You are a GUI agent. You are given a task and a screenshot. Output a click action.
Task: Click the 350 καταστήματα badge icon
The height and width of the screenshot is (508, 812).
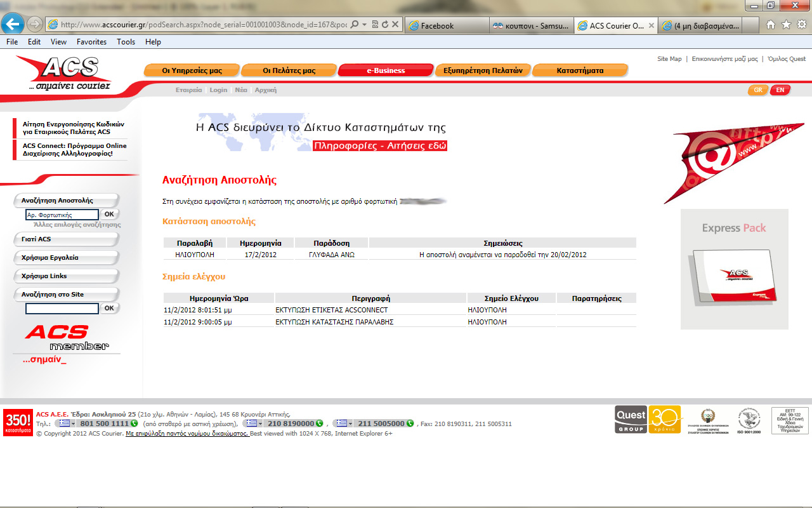coord(18,422)
